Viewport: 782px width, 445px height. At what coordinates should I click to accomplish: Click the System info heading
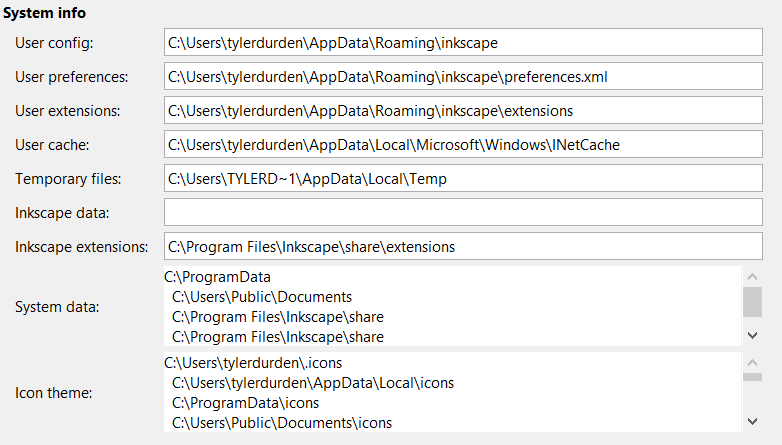[x=44, y=13]
